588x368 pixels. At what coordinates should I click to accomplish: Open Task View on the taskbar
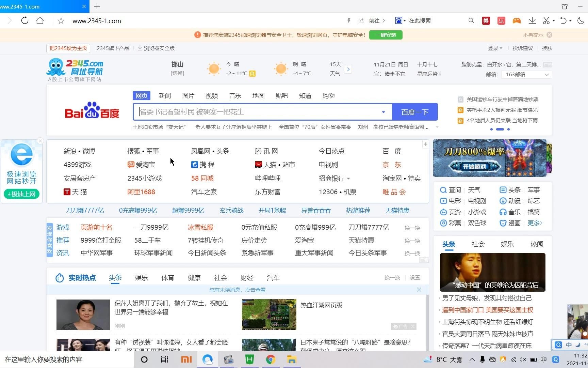coord(165,359)
